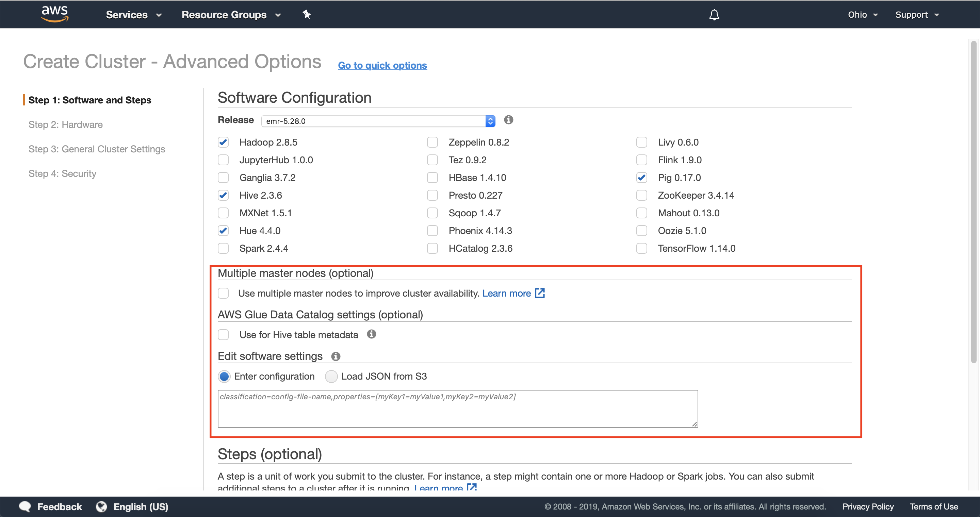Open the Ohio region dropdown

pyautogui.click(x=863, y=15)
